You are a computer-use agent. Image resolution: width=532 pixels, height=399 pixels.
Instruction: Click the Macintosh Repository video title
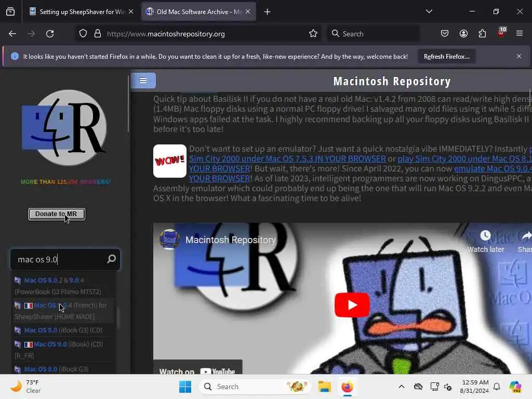point(230,240)
